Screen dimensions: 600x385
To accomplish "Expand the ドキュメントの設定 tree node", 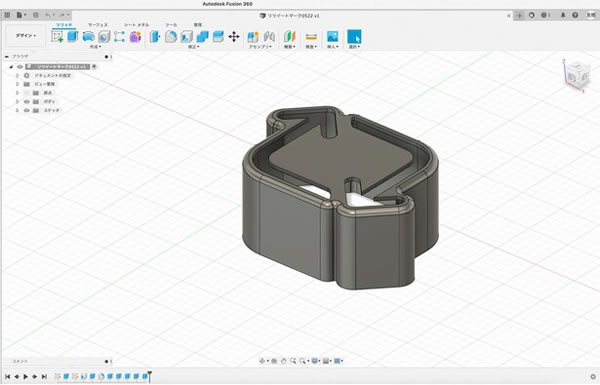I will click(x=17, y=75).
